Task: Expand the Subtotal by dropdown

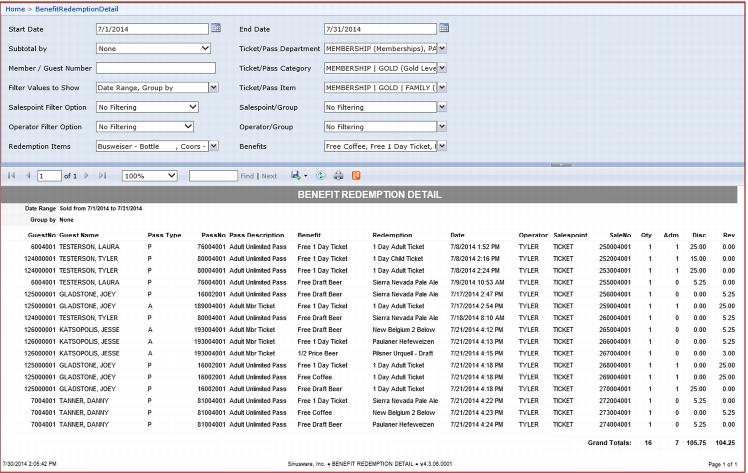Action: [x=205, y=47]
